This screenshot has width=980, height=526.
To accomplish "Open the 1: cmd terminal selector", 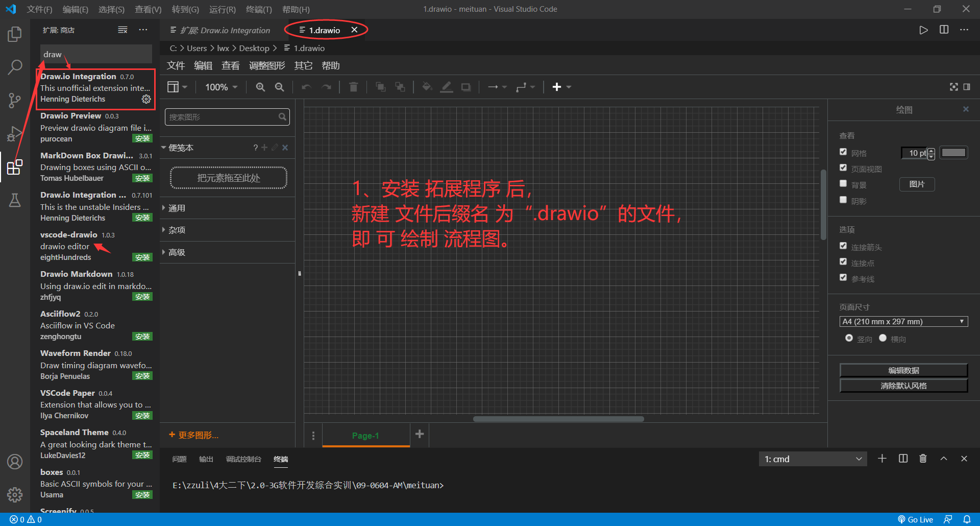I will tap(813, 459).
